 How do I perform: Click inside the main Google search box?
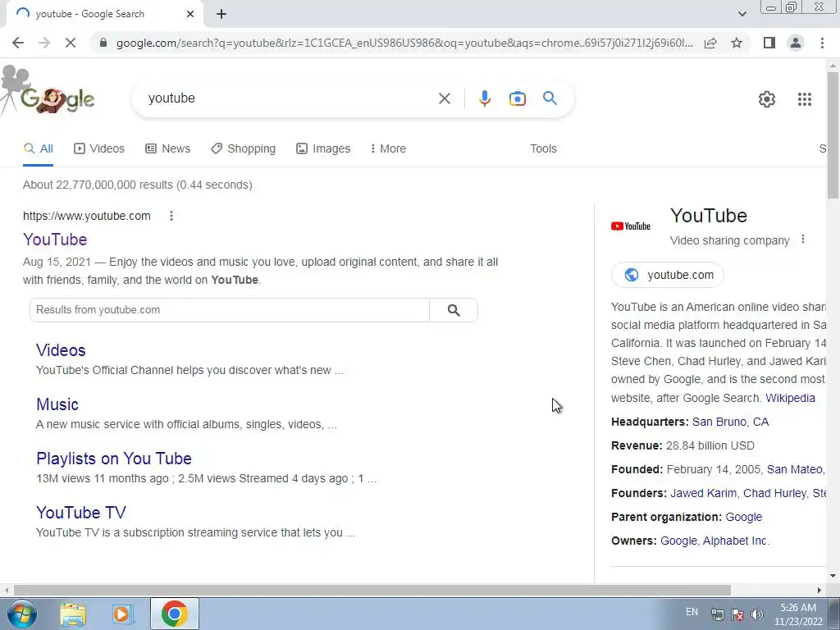coord(290,98)
